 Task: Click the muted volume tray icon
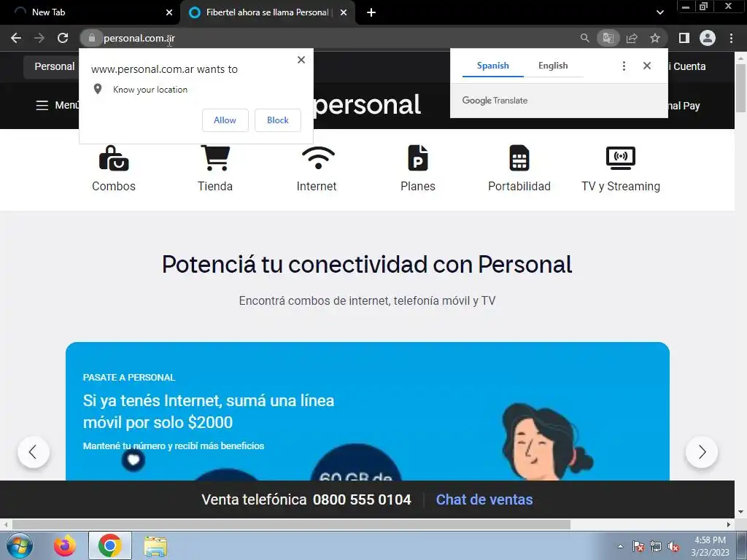pyautogui.click(x=673, y=546)
